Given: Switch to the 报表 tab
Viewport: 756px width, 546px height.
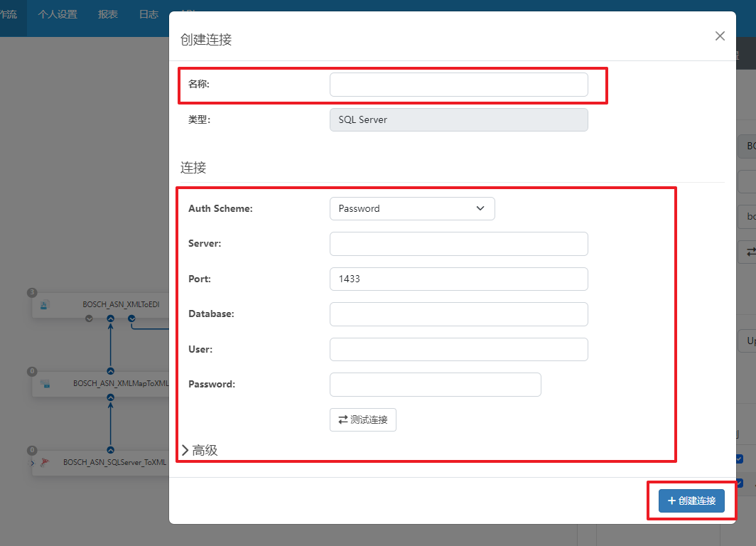Looking at the screenshot, I should [108, 14].
